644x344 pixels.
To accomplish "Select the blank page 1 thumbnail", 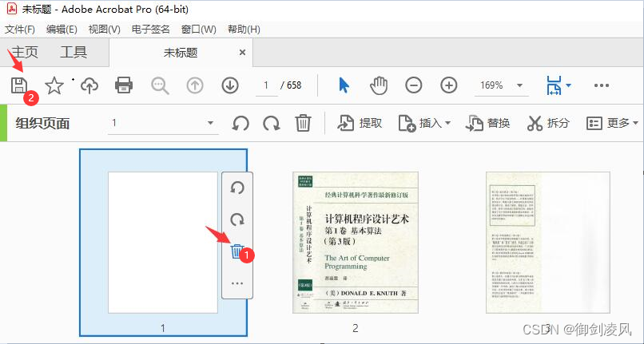I will click(x=163, y=243).
